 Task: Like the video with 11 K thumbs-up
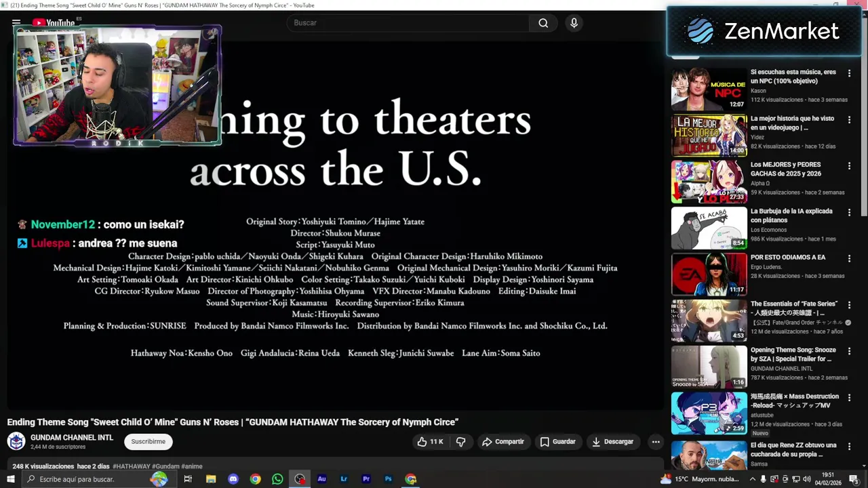tap(430, 441)
